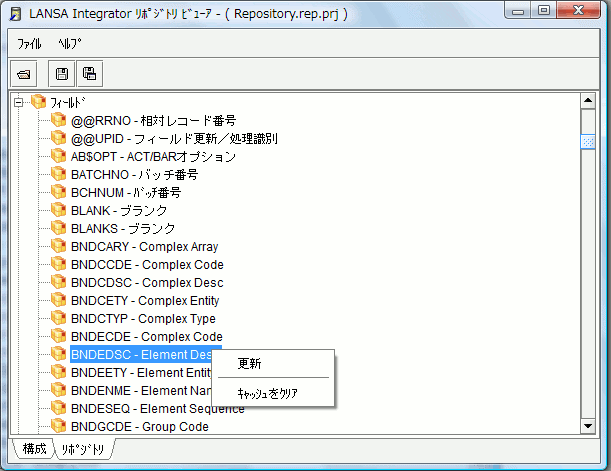
Task: Open project with the folder toolbar icon
Action: tap(24, 74)
